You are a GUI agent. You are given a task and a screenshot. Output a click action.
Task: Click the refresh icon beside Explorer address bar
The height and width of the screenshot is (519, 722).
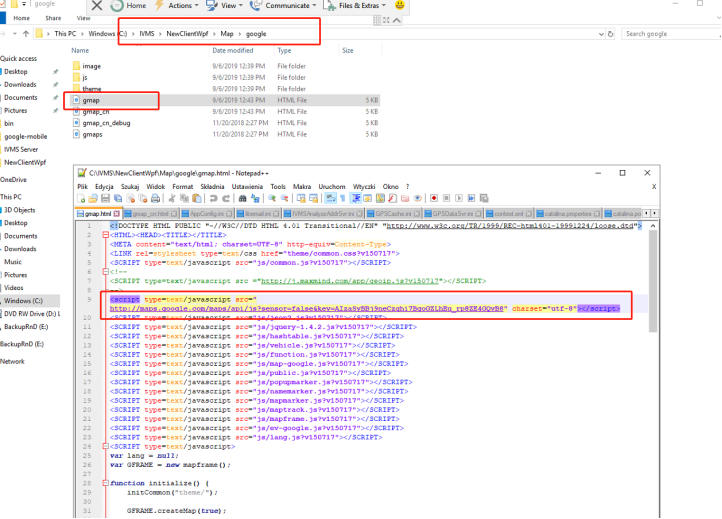611,34
